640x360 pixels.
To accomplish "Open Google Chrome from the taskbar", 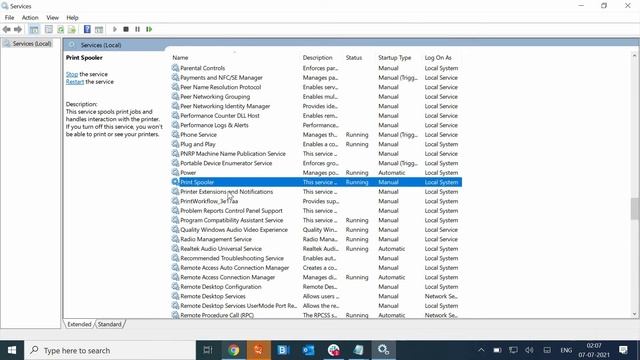I will pos(233,350).
